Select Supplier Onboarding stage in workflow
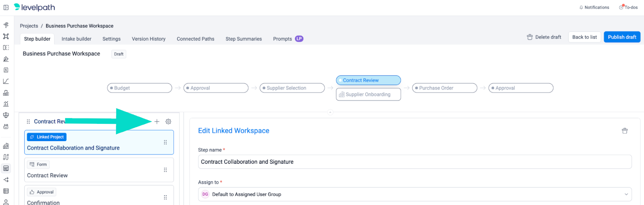The width and height of the screenshot is (644, 205). pyautogui.click(x=368, y=94)
